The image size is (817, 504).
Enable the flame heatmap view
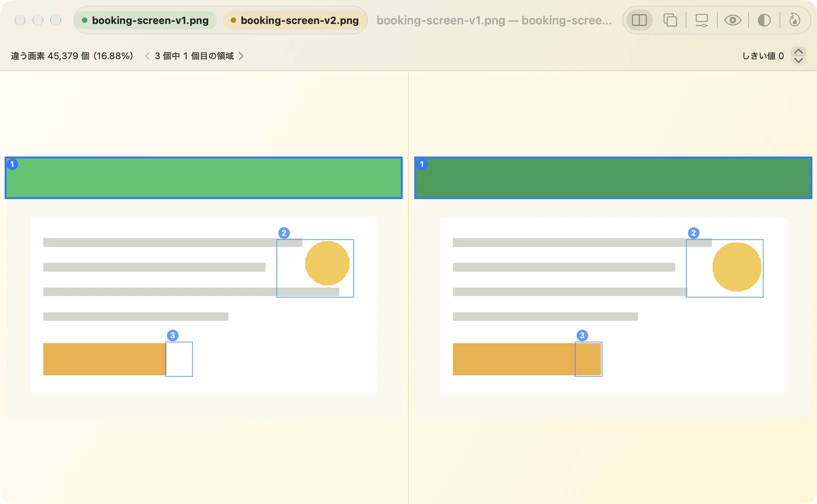tap(795, 20)
